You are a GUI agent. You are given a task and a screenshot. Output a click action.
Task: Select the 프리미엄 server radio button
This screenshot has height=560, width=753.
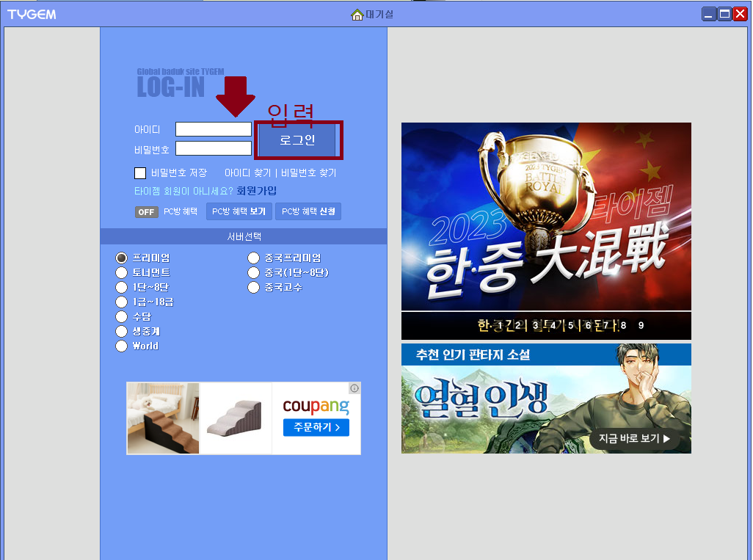[x=122, y=258]
